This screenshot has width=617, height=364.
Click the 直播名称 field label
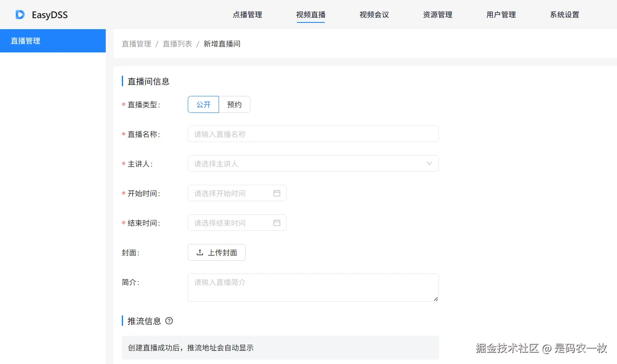tap(144, 134)
